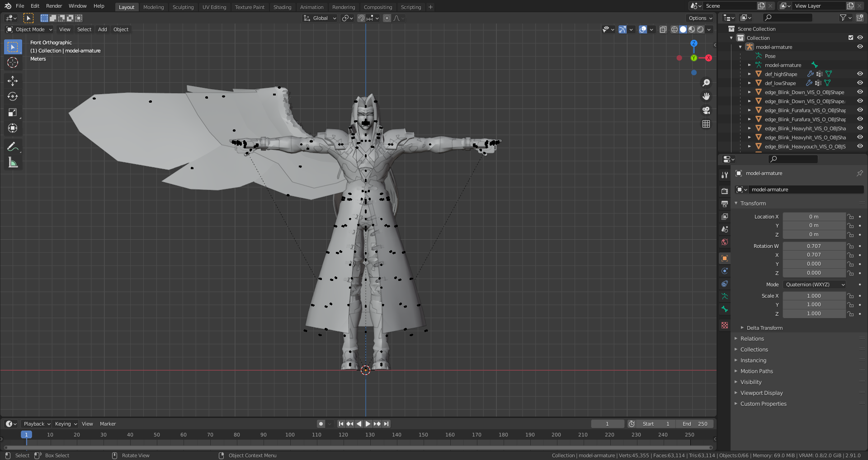The image size is (868, 460).
Task: Activate the Rotate tool
Action: [x=13, y=97]
